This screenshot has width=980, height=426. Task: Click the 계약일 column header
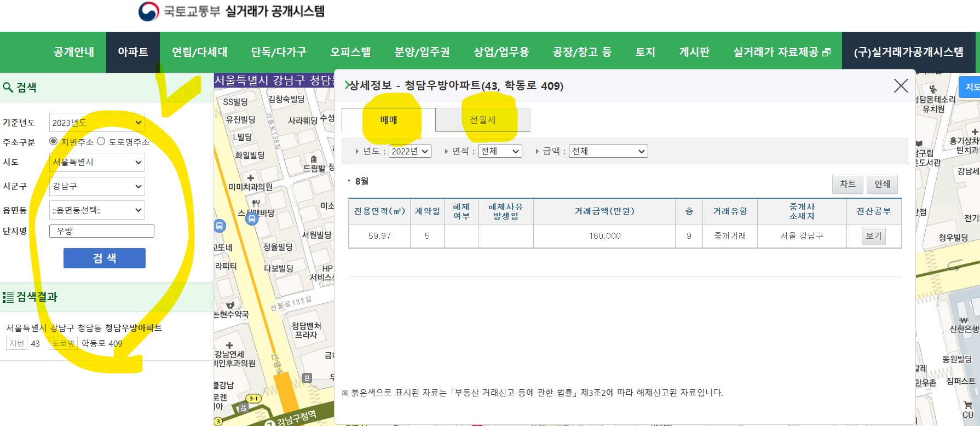pos(427,211)
